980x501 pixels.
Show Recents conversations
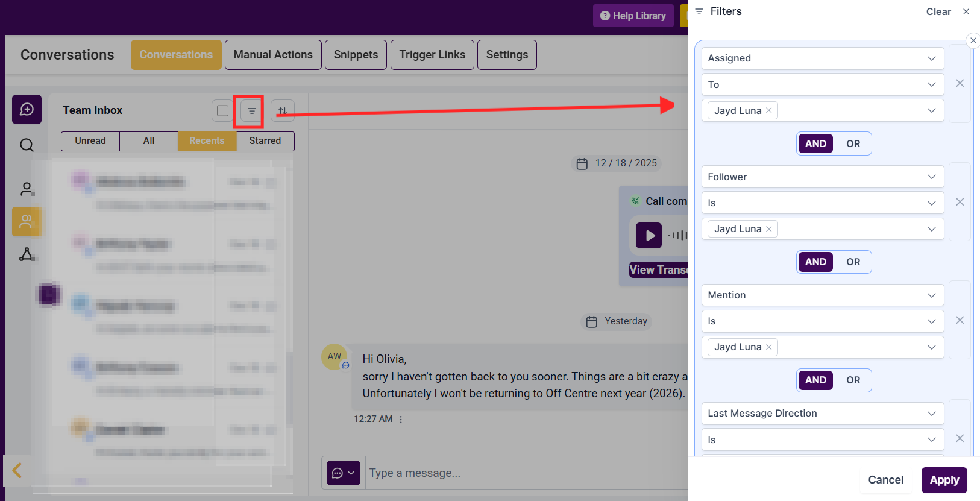coord(207,141)
